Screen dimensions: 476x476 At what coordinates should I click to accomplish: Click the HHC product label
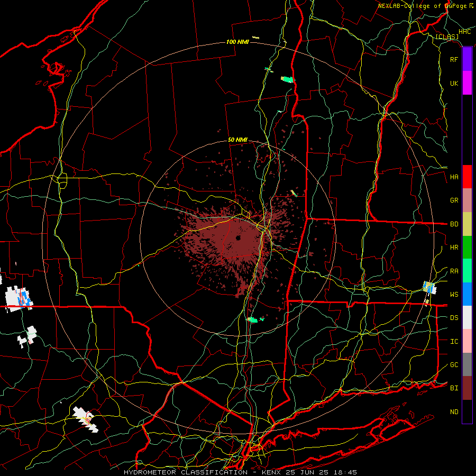465,32
